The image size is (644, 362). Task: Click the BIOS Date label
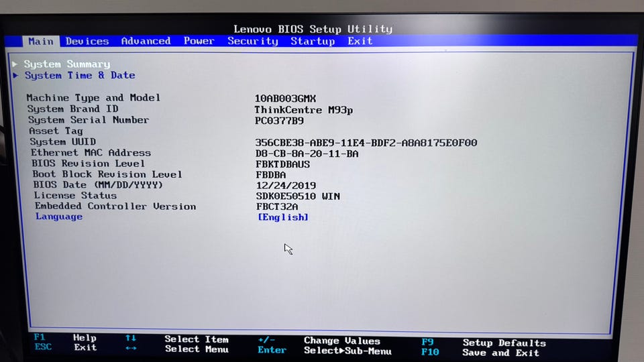coord(98,185)
